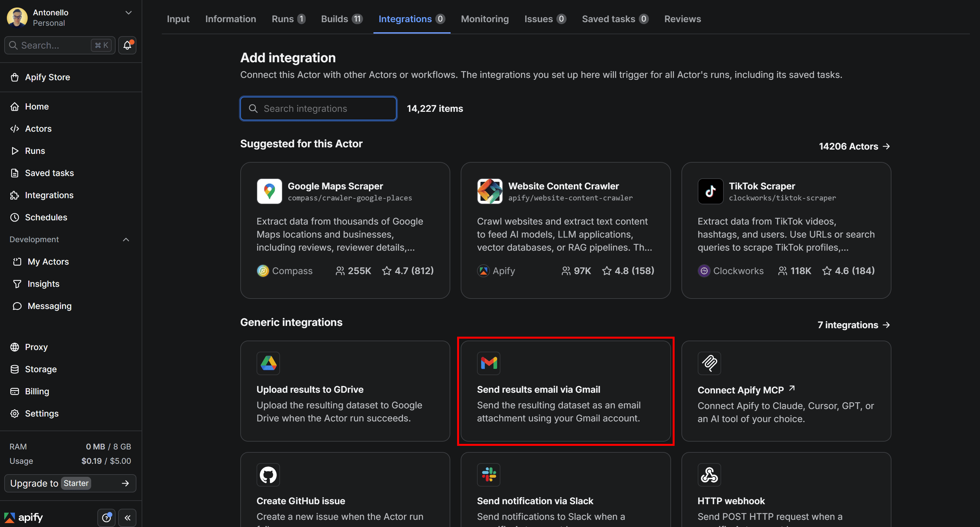Viewport: 980px width, 527px height.
Task: Collapse the sidebar with double-chevron button
Action: pos(127,518)
